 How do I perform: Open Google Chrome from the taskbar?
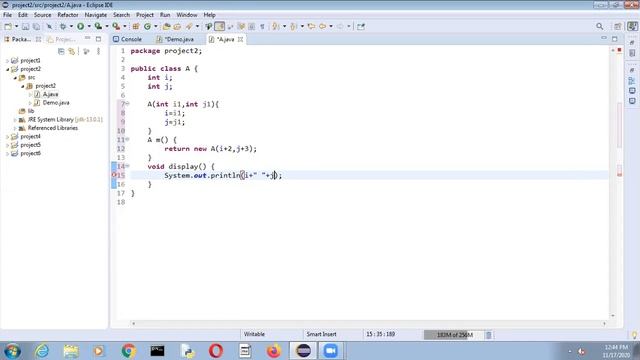pyautogui.click(x=129, y=351)
